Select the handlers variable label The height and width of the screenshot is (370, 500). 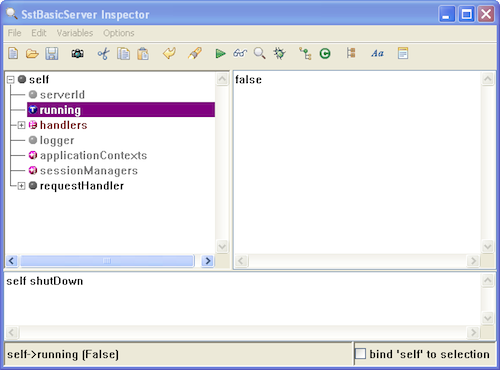(64, 125)
